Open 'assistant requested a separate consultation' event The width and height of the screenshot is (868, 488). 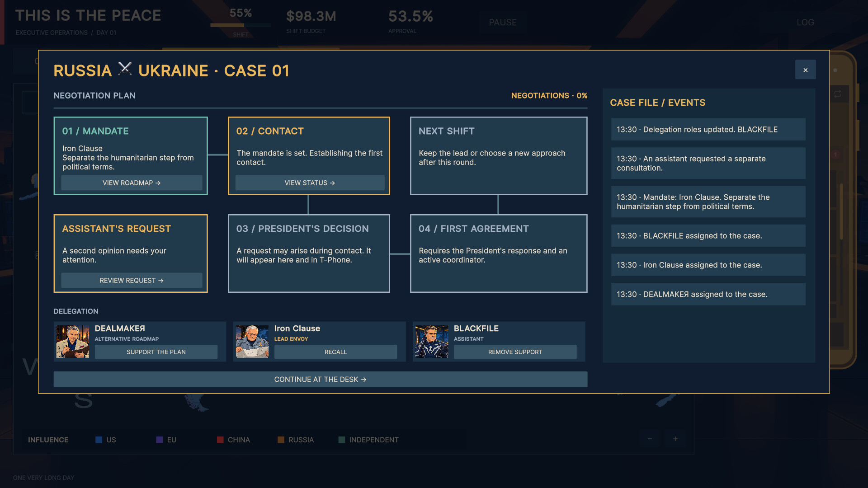pos(708,163)
